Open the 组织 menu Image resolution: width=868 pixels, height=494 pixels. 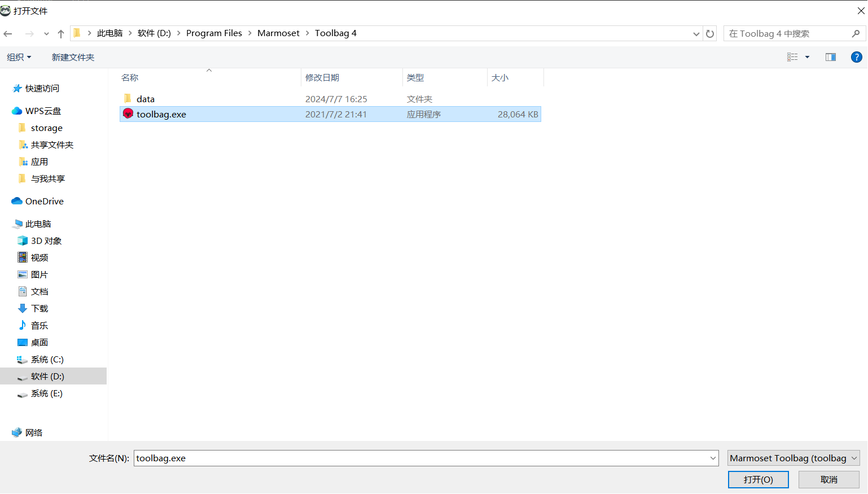(x=19, y=57)
